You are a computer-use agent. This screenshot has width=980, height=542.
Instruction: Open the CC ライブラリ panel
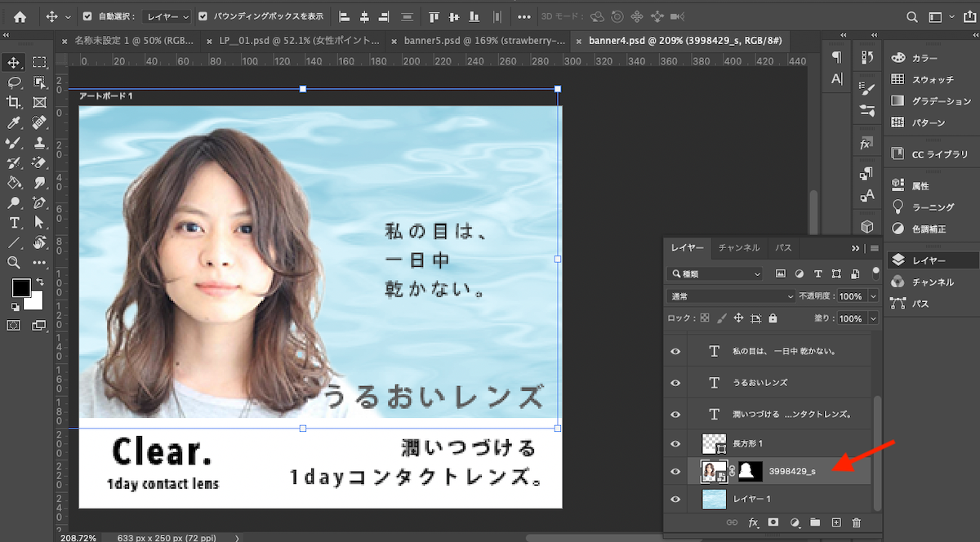coord(939,153)
